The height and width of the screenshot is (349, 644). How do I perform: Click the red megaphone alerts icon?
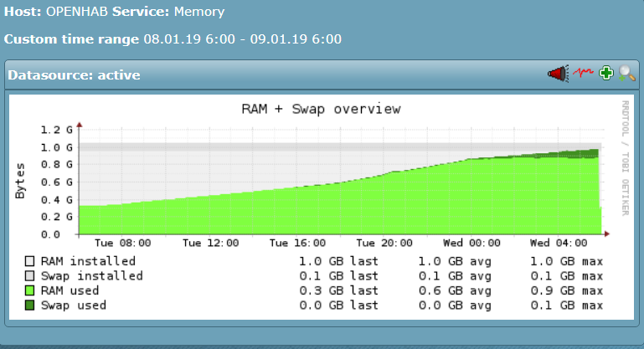[x=558, y=74]
